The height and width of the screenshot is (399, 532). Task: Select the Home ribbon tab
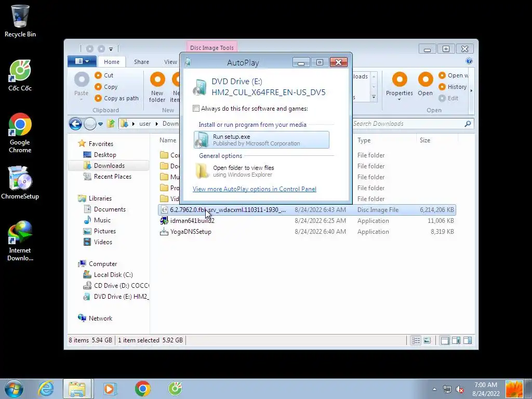[112, 62]
